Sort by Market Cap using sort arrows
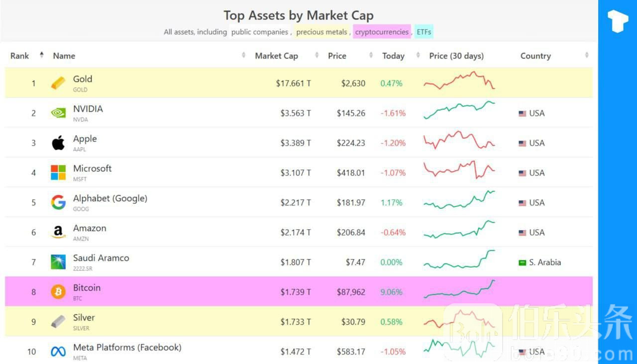 (x=317, y=55)
